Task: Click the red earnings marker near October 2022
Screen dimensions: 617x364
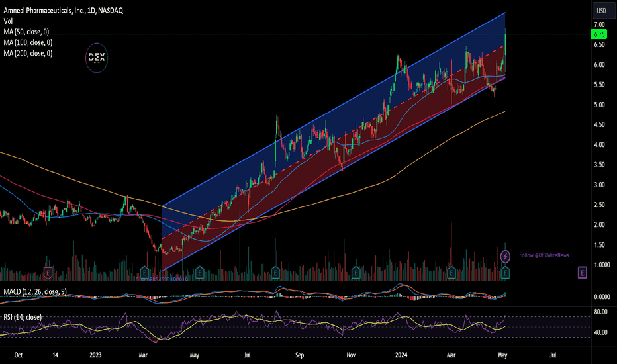Action: click(x=48, y=272)
